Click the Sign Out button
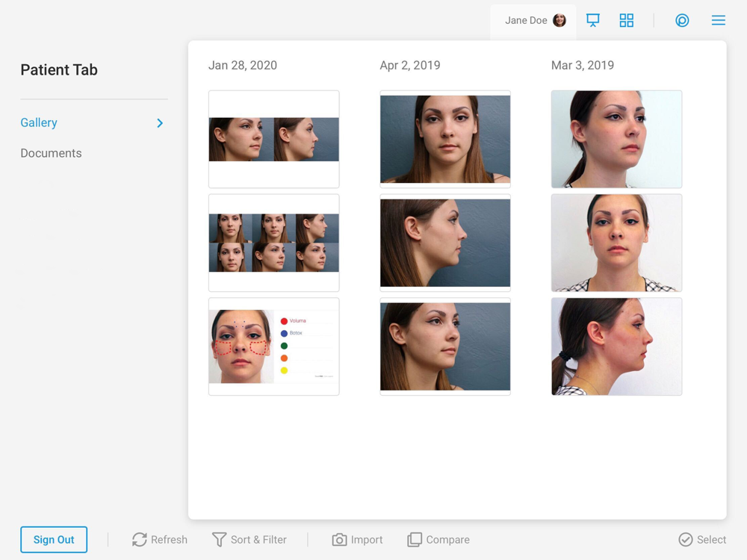Screen dimensions: 747x560 coord(54,540)
